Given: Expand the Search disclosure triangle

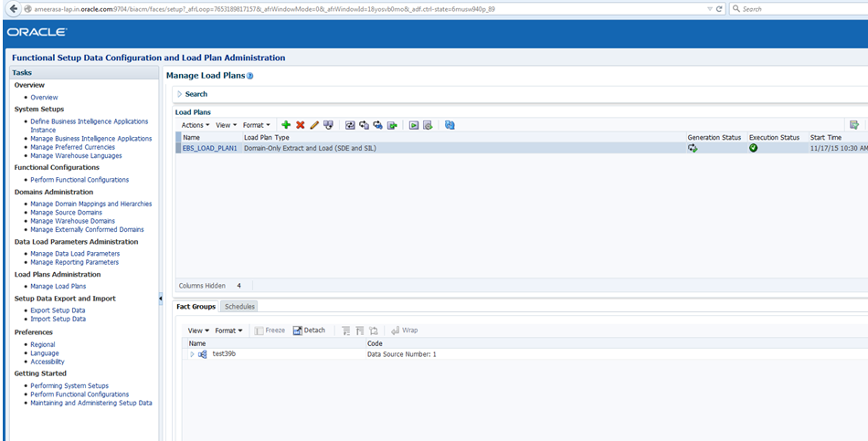Looking at the screenshot, I should pos(180,94).
